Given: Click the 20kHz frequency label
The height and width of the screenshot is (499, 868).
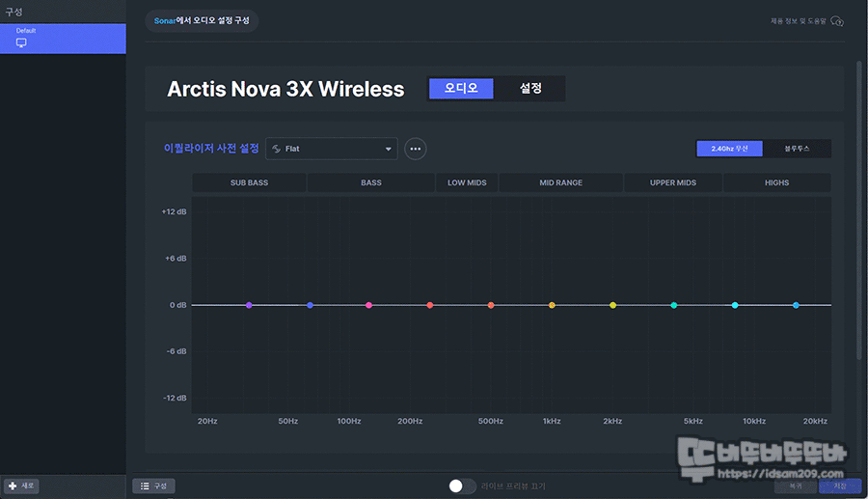Looking at the screenshot, I should pos(815,421).
